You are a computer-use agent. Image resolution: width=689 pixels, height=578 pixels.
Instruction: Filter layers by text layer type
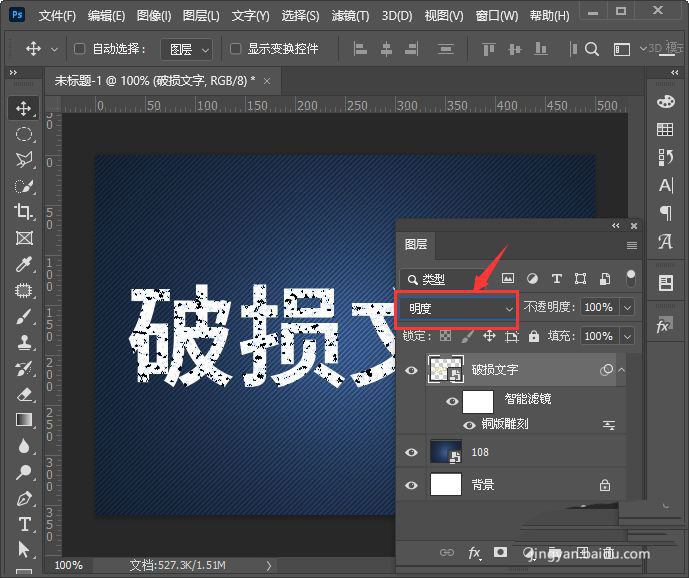[557, 278]
